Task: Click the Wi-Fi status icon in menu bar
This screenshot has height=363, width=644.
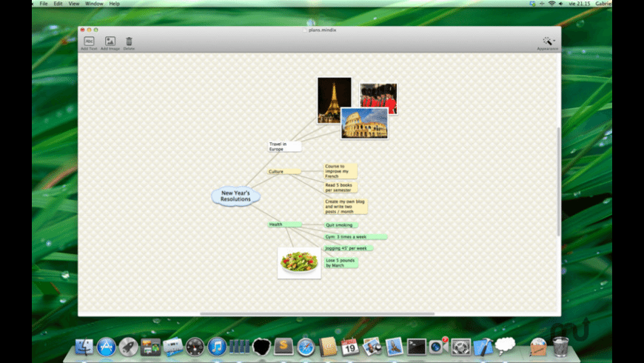Action: (551, 4)
